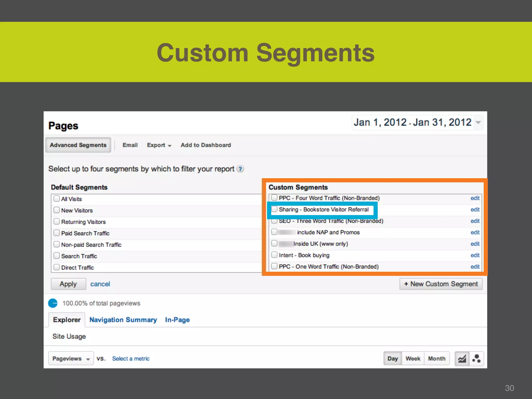Screen dimensions: 532x399
Task: Edit Sharing - Bookstore Visitor Referral segment
Action: 475,210
